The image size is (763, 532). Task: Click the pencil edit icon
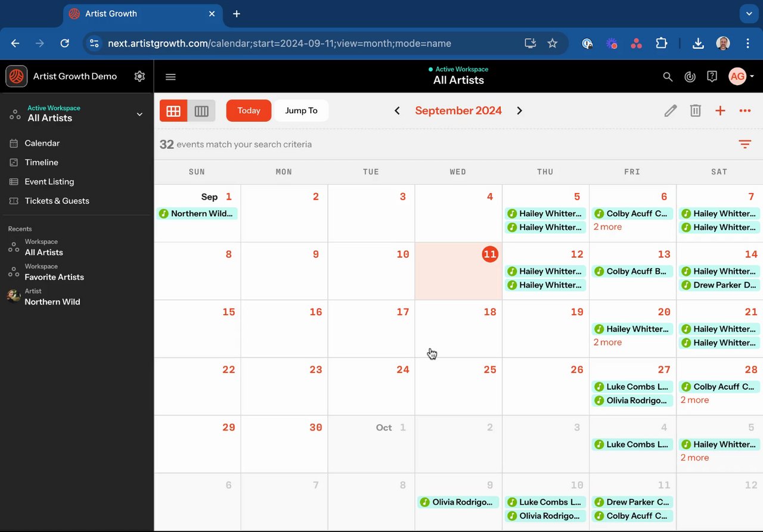[671, 111]
